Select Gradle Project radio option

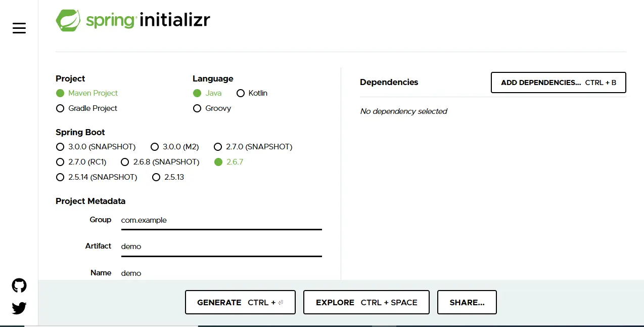point(86,108)
